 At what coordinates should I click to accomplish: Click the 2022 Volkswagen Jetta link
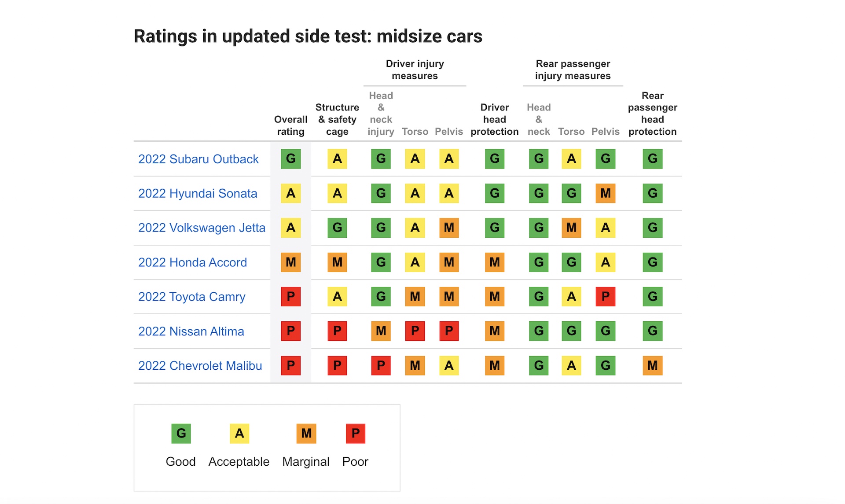pyautogui.click(x=202, y=228)
